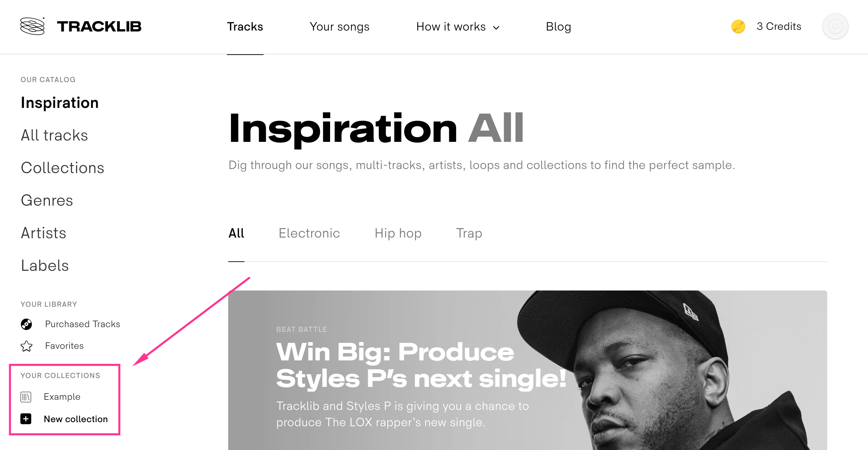Click the Your songs navigation link

[340, 26]
